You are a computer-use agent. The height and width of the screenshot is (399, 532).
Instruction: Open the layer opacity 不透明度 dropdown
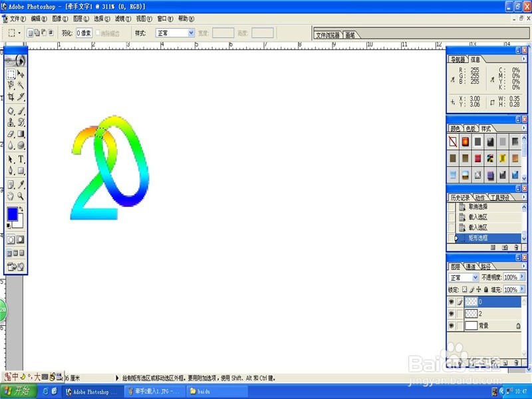(522, 277)
